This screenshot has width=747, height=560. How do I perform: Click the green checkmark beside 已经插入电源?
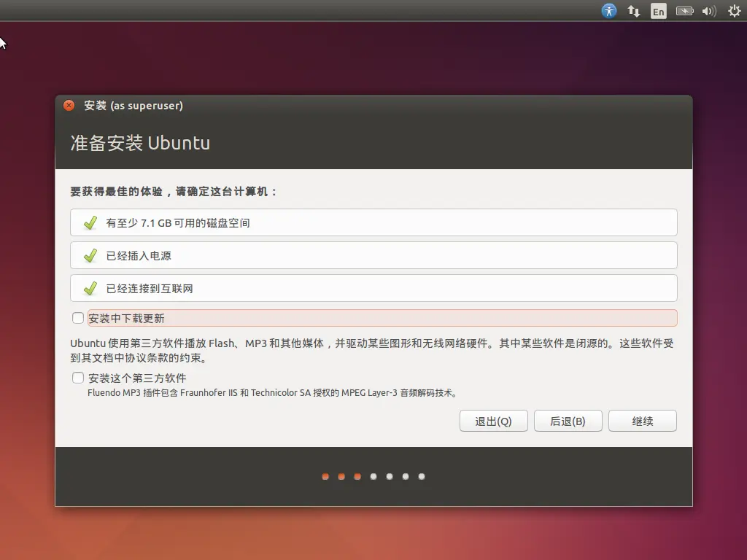point(90,256)
